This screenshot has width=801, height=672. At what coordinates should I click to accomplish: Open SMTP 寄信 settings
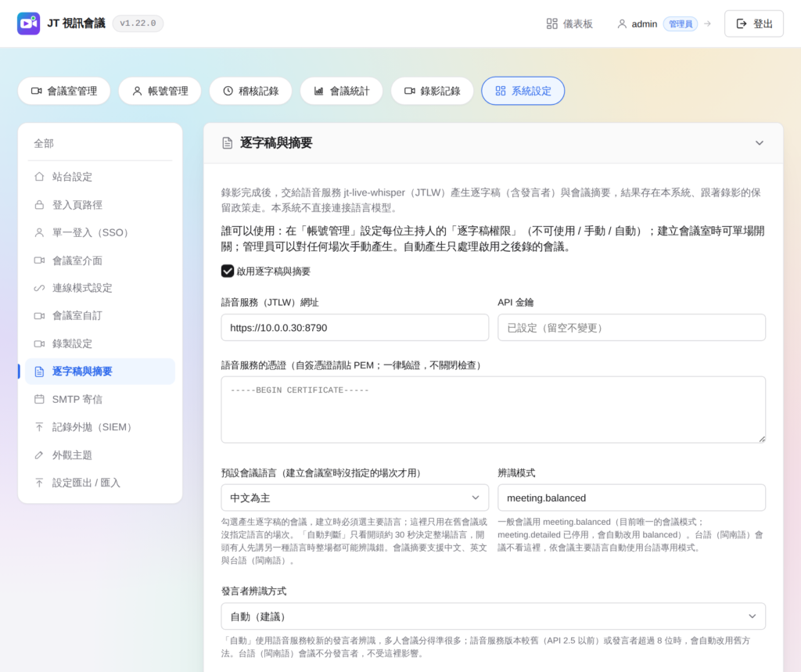click(x=99, y=399)
